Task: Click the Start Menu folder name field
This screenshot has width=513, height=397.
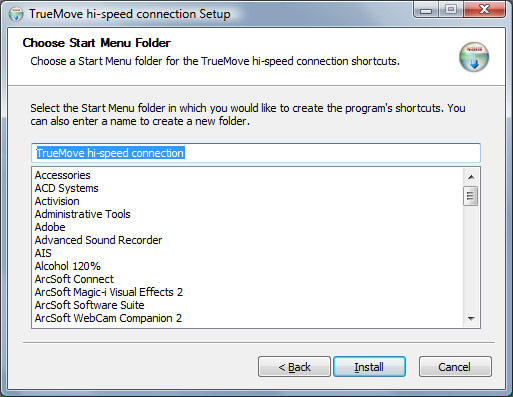Action: pos(256,153)
